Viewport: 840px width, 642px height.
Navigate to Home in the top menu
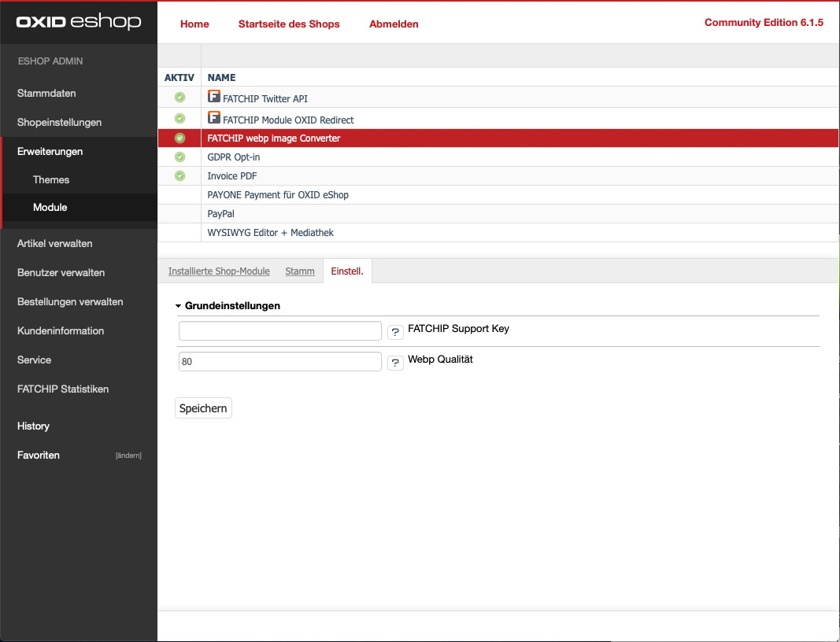pyautogui.click(x=194, y=24)
